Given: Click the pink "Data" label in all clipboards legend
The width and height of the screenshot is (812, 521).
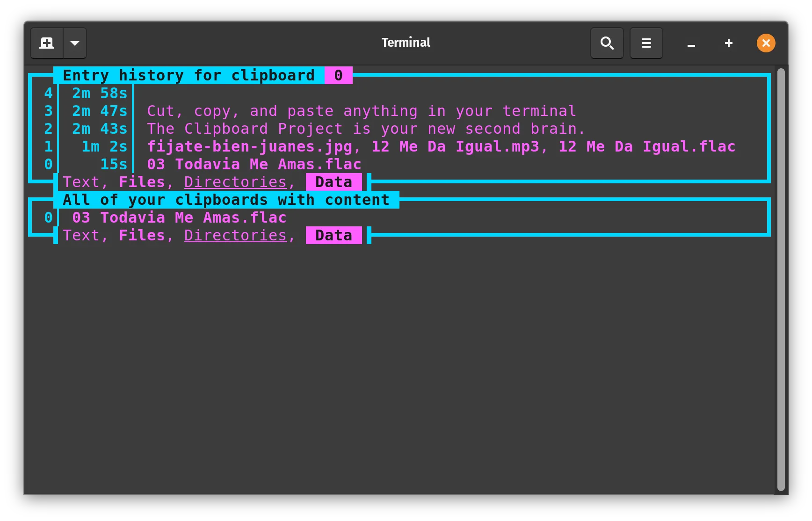Looking at the screenshot, I should 334,235.
